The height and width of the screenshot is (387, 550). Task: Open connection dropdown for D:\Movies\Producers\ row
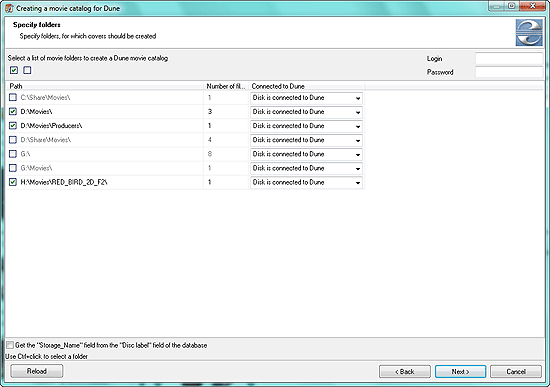(306, 126)
